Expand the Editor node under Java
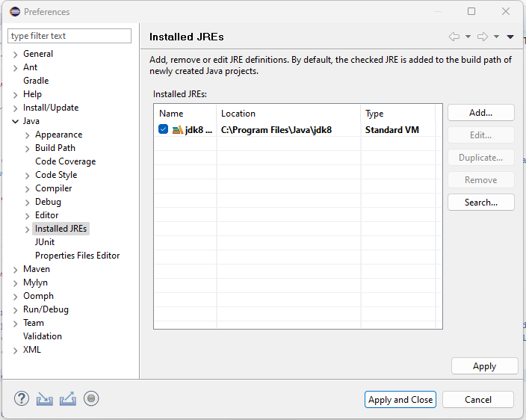526x420 pixels. pyautogui.click(x=27, y=216)
